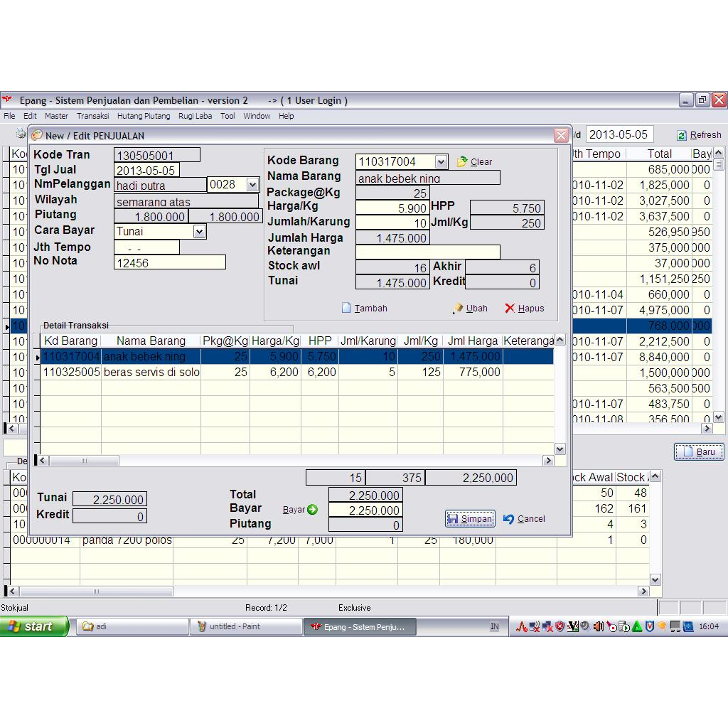Screen dimensions: 728x728
Task: Select the row for beras servis di solo
Action: click(297, 372)
